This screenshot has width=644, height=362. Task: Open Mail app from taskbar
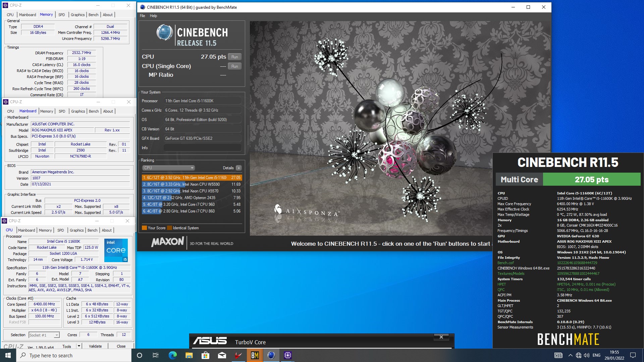coord(222,355)
